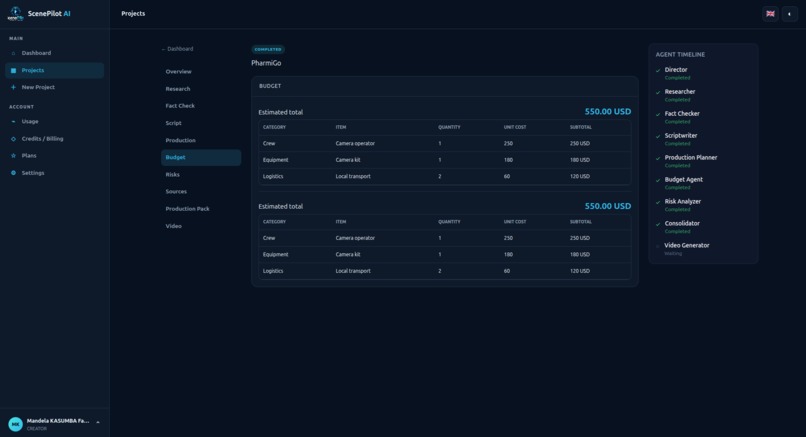Click the Fact Checker label in Agent Timeline
The image size is (806, 437).
682,114
